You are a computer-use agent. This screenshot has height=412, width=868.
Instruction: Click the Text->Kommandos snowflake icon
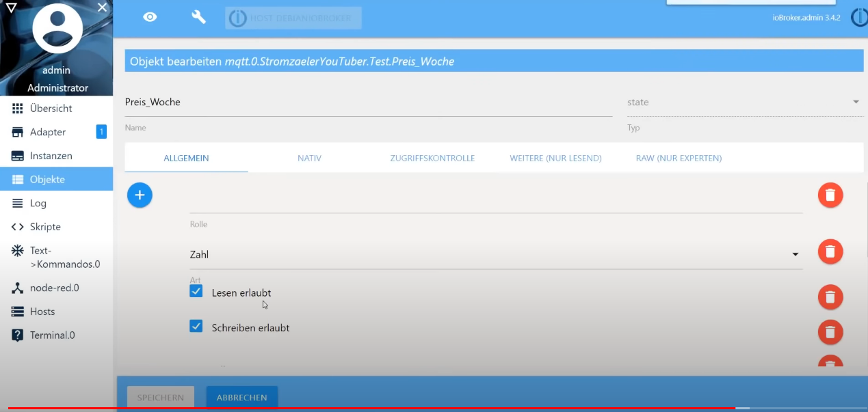pos(18,251)
